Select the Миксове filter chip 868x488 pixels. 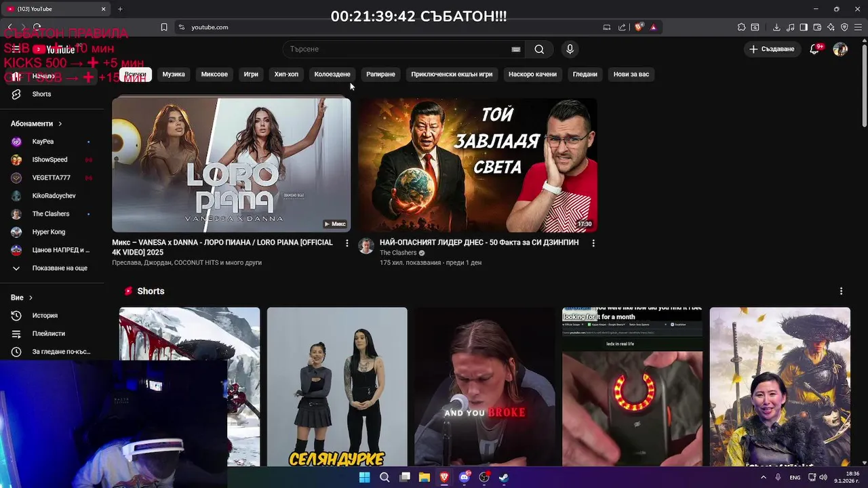(214, 74)
